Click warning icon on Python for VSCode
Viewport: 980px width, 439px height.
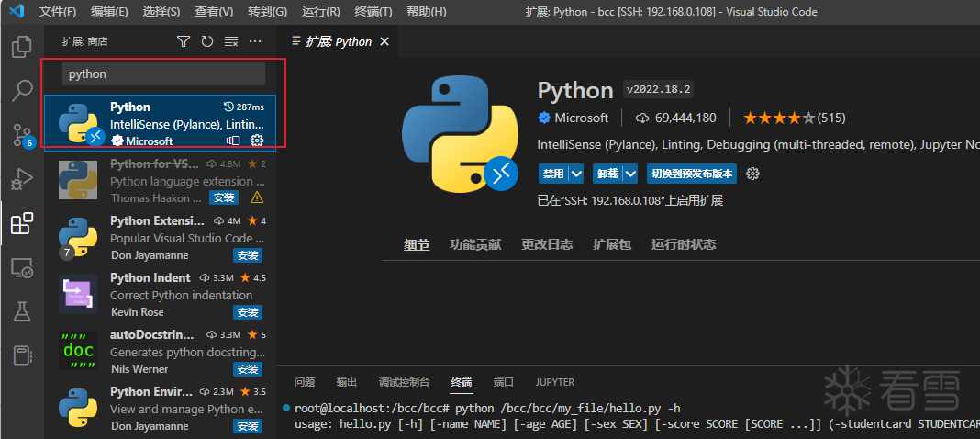coord(257,197)
